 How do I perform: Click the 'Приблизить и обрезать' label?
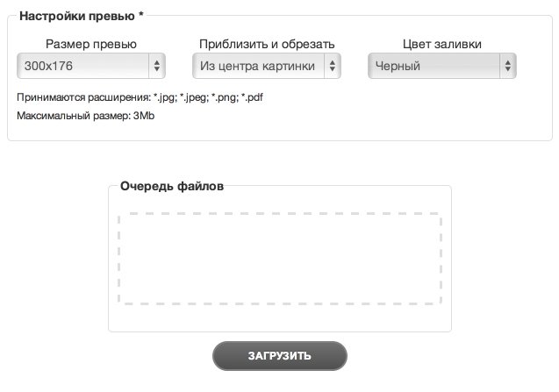(x=267, y=44)
